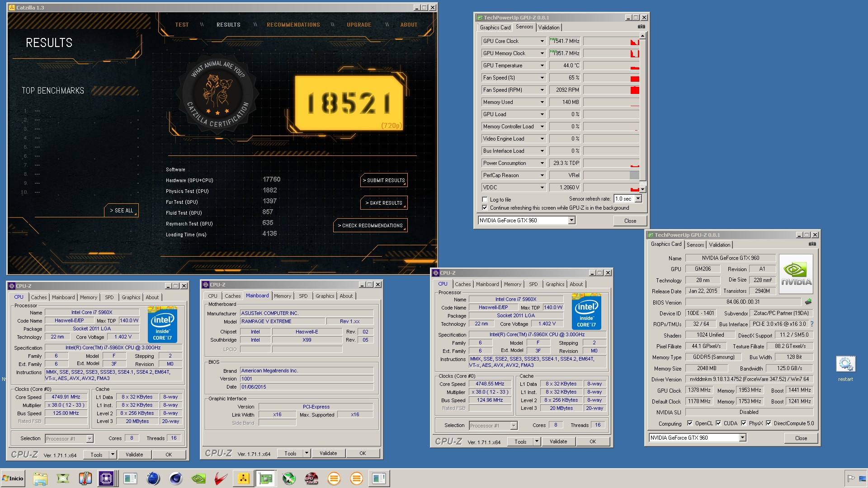
Task: Toggle the PhysX checkbox
Action: click(x=744, y=423)
